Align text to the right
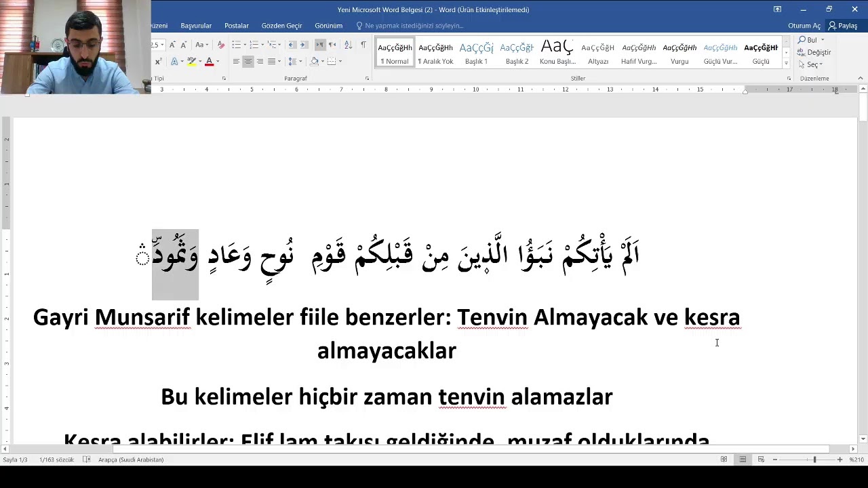Screen dimensions: 868x488 tap(260, 62)
